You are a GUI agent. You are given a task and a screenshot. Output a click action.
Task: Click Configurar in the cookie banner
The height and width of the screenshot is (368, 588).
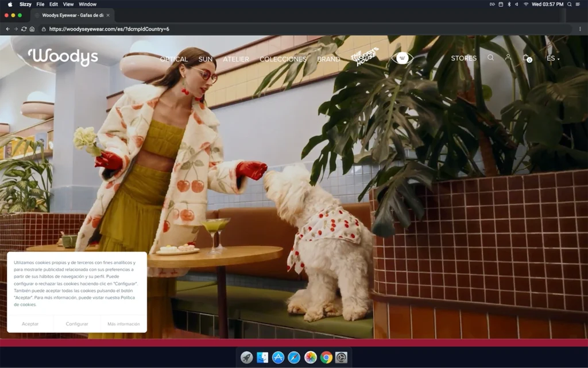[x=77, y=324]
